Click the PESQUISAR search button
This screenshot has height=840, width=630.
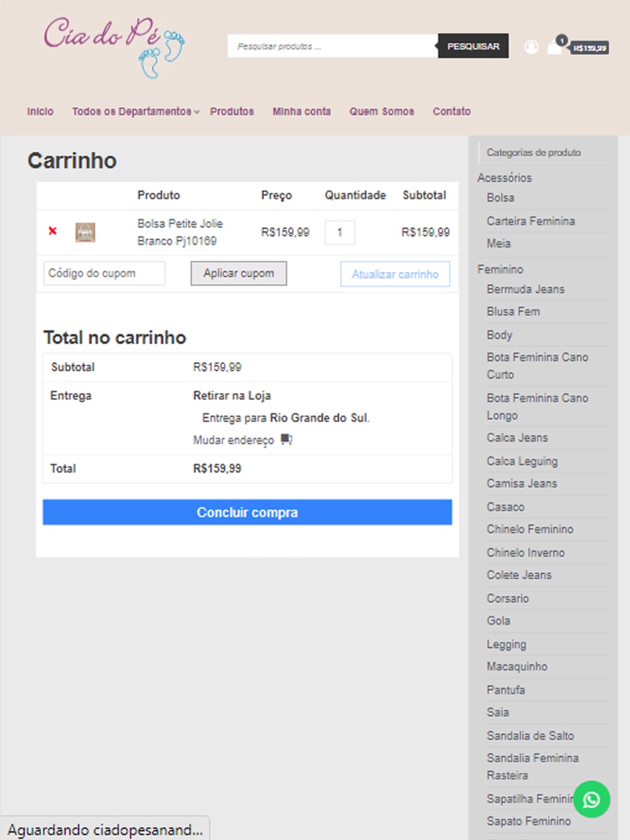pos(473,46)
